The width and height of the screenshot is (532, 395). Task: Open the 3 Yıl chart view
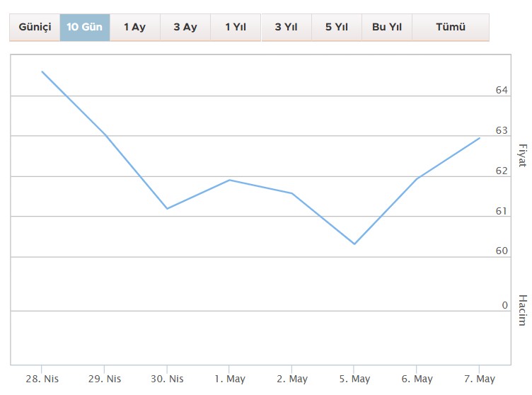pyautogui.click(x=286, y=28)
